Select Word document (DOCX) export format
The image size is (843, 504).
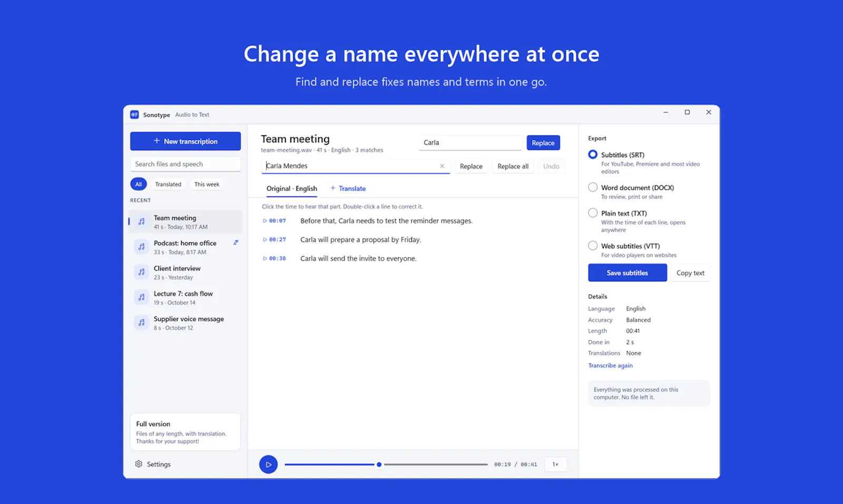pos(593,187)
